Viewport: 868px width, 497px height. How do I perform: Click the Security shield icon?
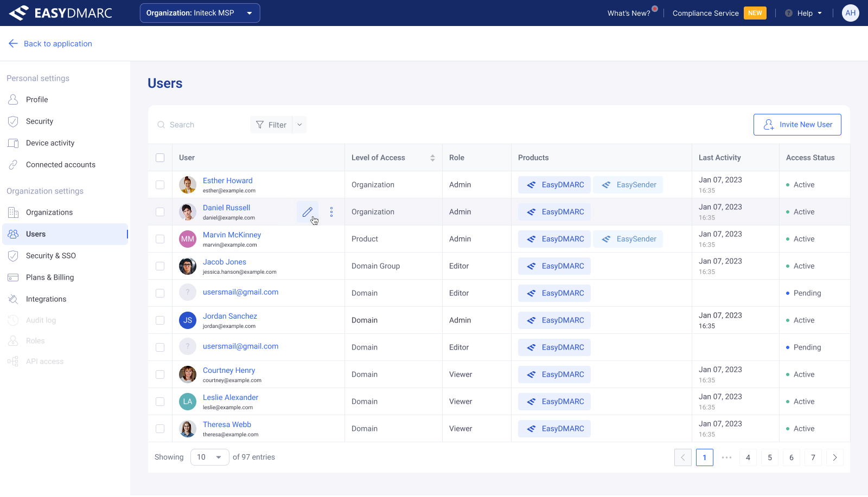pos(13,121)
